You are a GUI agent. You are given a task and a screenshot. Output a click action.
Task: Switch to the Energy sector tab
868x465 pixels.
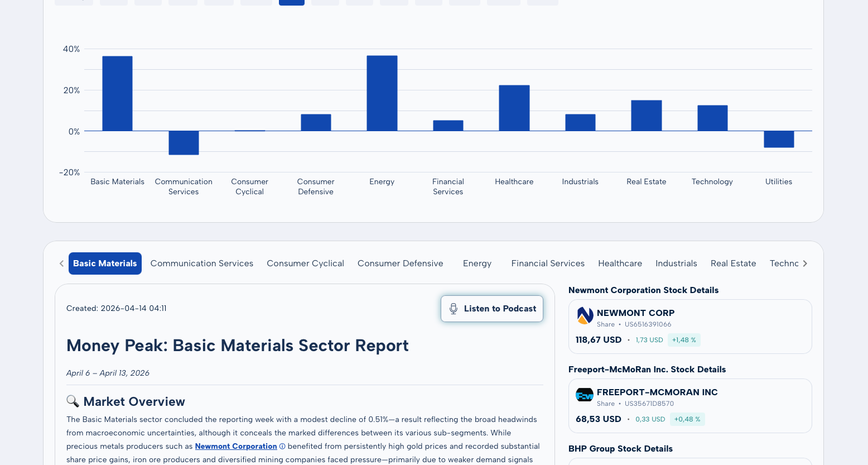click(477, 263)
